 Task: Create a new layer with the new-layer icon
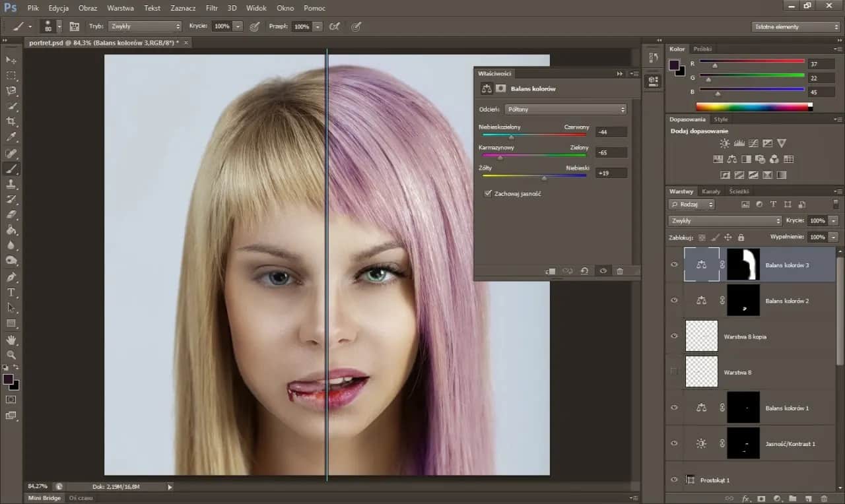pyautogui.click(x=807, y=497)
